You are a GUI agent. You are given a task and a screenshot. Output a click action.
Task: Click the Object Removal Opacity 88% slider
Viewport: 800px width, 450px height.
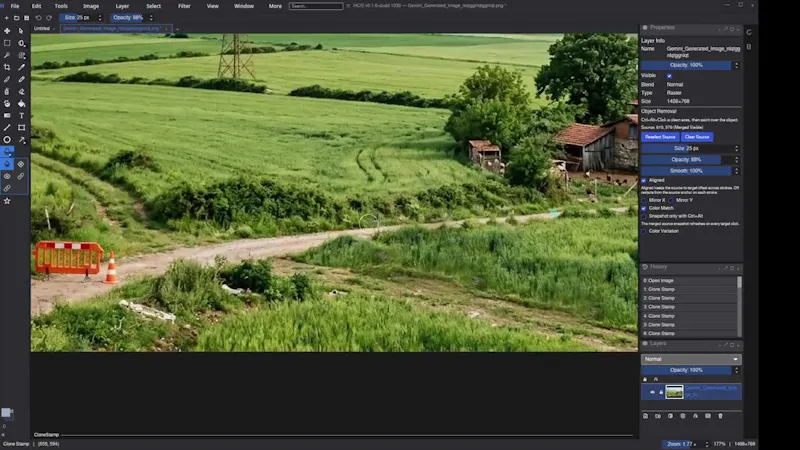click(x=686, y=160)
